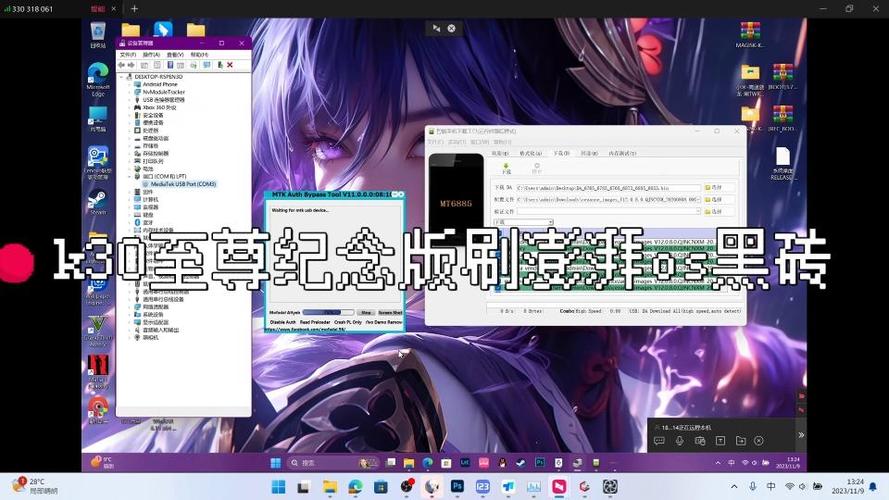Select the NvModuleTracker tree entry
This screenshot has height=500, width=889.
click(164, 92)
